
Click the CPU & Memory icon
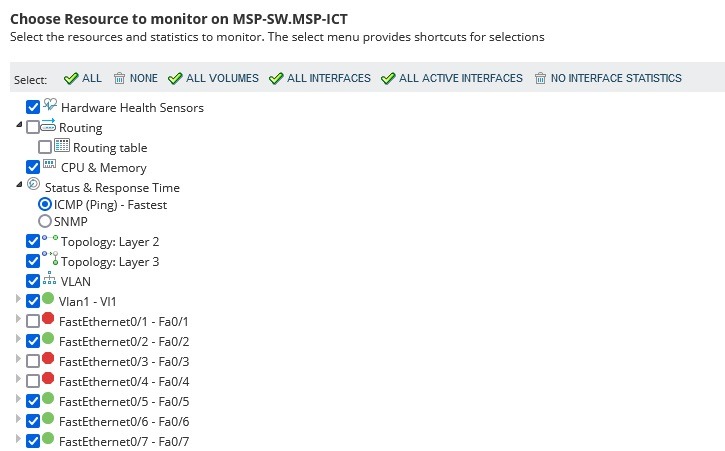coord(49,166)
